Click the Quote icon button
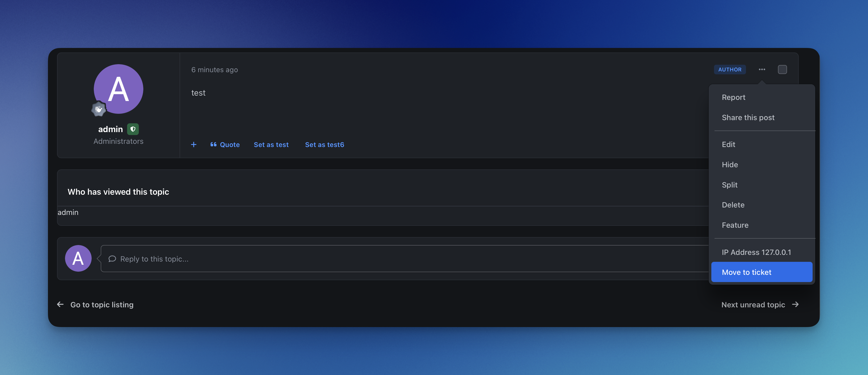 [213, 145]
